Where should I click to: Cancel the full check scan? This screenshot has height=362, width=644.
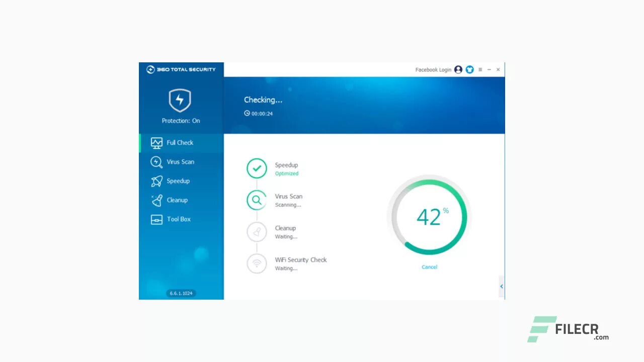point(429,267)
